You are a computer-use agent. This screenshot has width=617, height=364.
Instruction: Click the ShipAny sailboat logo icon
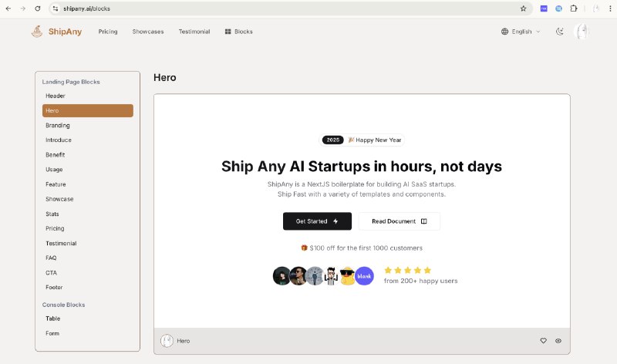tap(37, 32)
